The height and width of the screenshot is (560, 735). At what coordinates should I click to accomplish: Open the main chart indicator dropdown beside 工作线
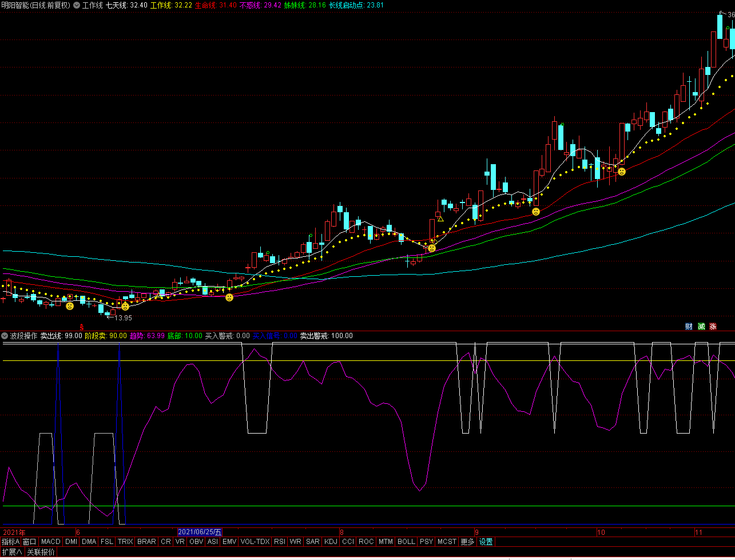click(x=77, y=5)
